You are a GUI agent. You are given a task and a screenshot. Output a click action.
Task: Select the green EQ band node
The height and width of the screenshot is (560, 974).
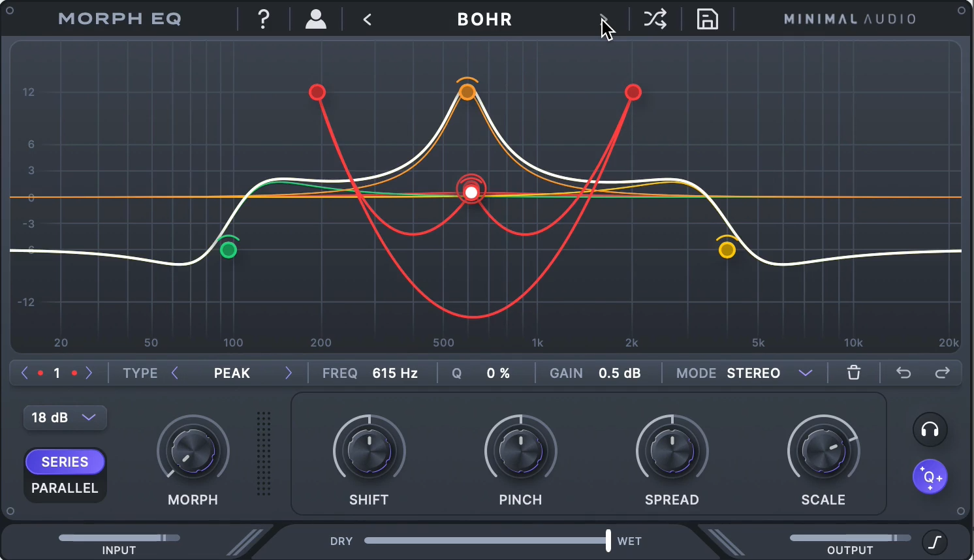(228, 250)
